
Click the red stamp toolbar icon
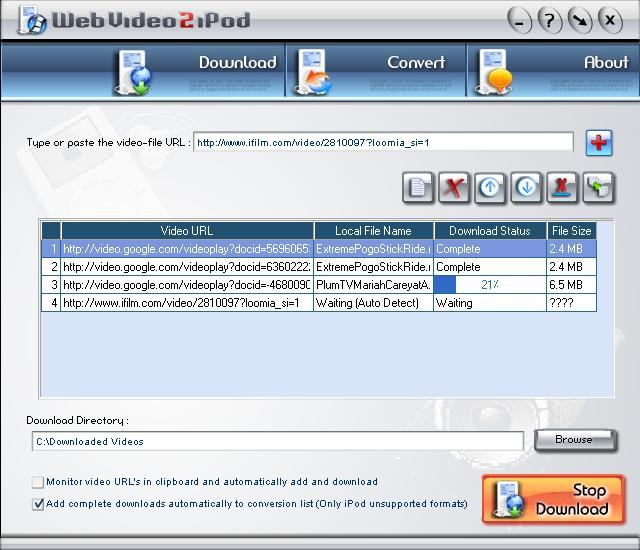[562, 188]
